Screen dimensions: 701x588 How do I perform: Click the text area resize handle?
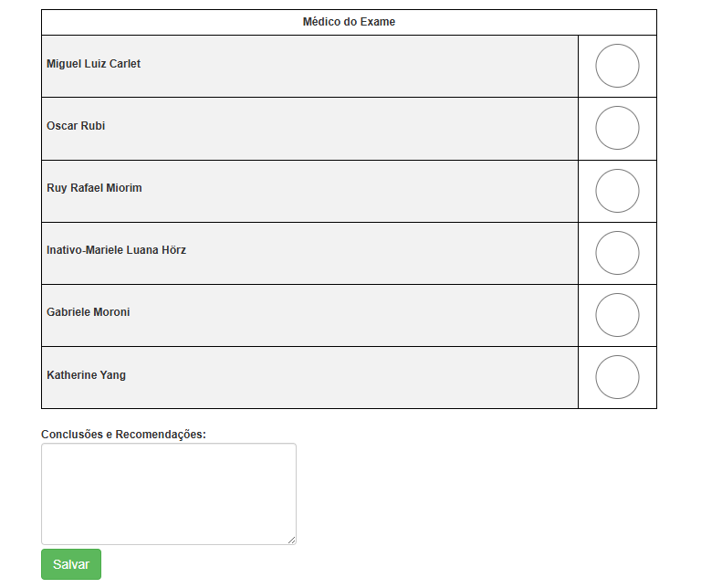click(291, 541)
